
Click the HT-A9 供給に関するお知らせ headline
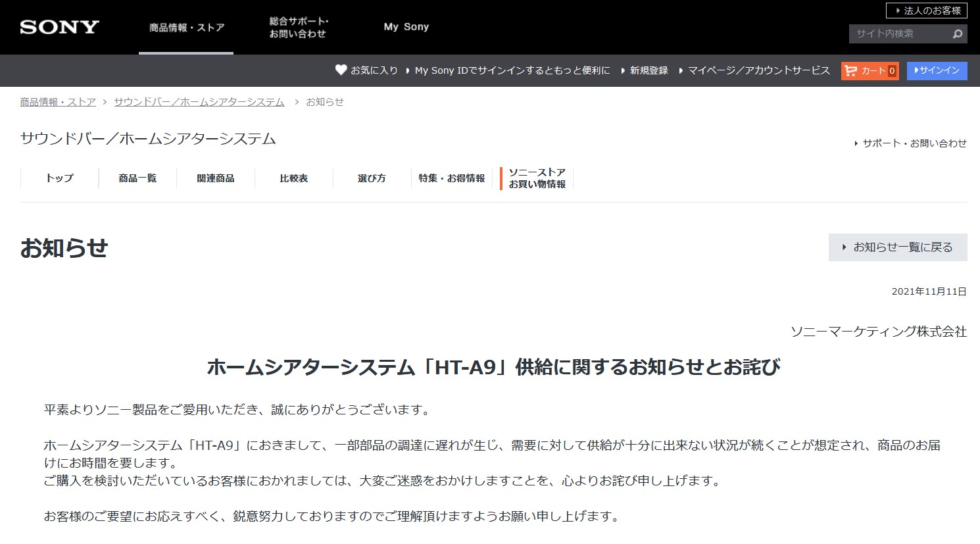pyautogui.click(x=493, y=367)
